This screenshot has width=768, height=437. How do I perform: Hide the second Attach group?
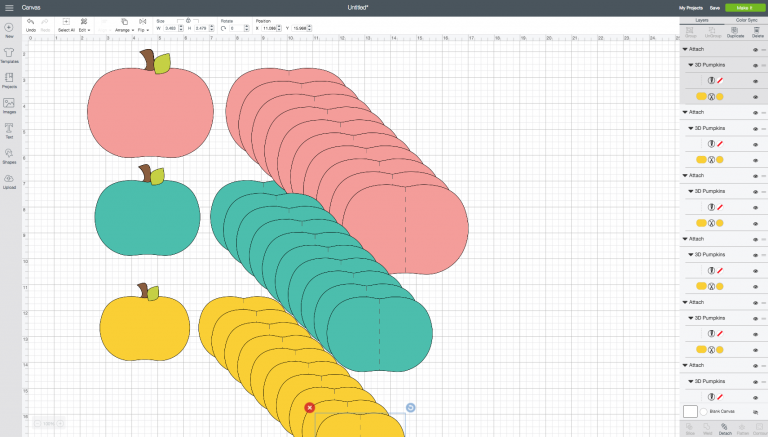point(755,113)
